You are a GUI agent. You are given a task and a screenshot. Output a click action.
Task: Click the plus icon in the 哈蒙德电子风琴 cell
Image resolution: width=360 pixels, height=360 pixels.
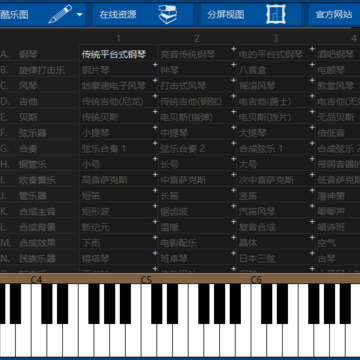(155, 80)
